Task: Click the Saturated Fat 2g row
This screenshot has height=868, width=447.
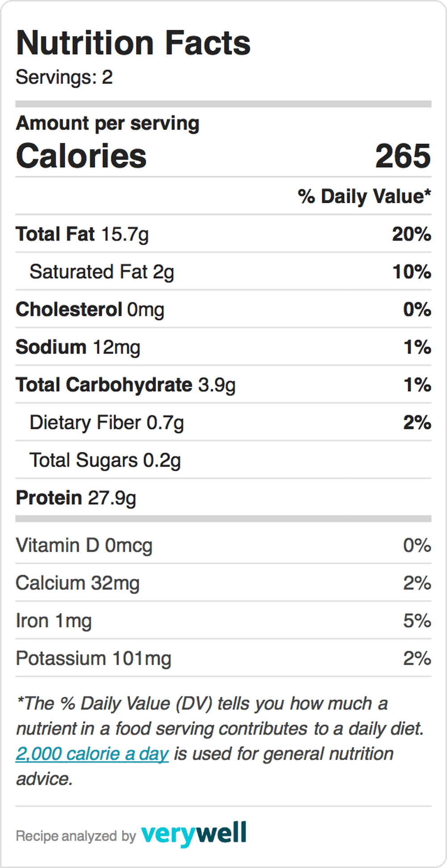Action: [x=223, y=271]
